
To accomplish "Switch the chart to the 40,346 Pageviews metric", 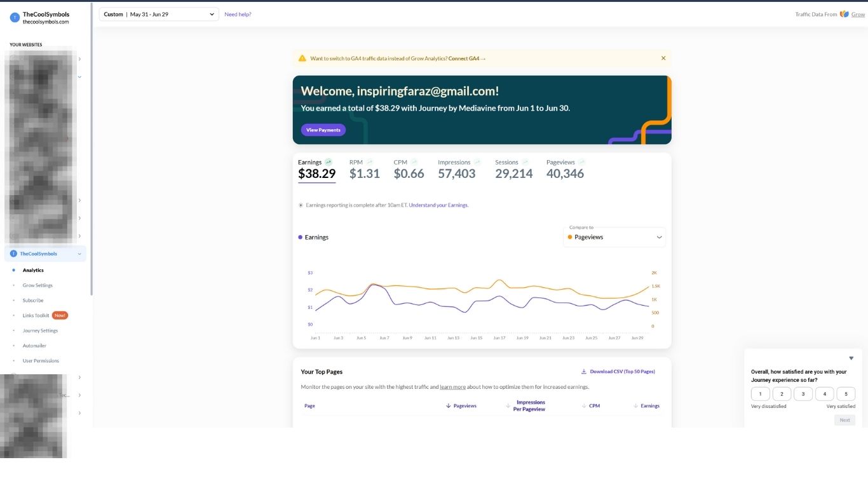I will 565,173.
